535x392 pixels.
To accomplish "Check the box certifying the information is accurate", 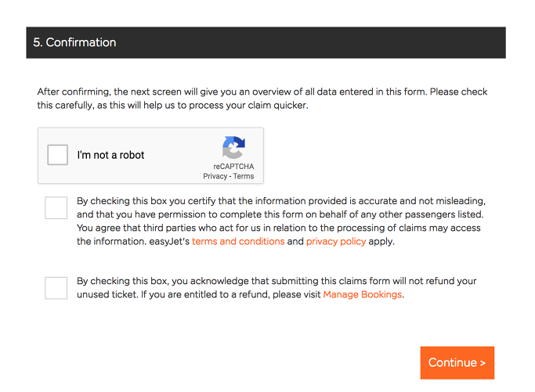I will coord(56,207).
